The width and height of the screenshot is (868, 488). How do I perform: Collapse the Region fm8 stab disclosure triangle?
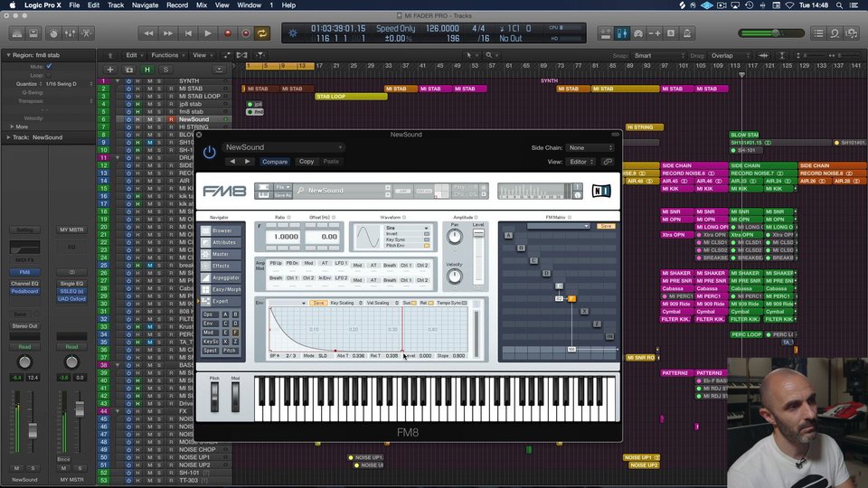(8, 55)
